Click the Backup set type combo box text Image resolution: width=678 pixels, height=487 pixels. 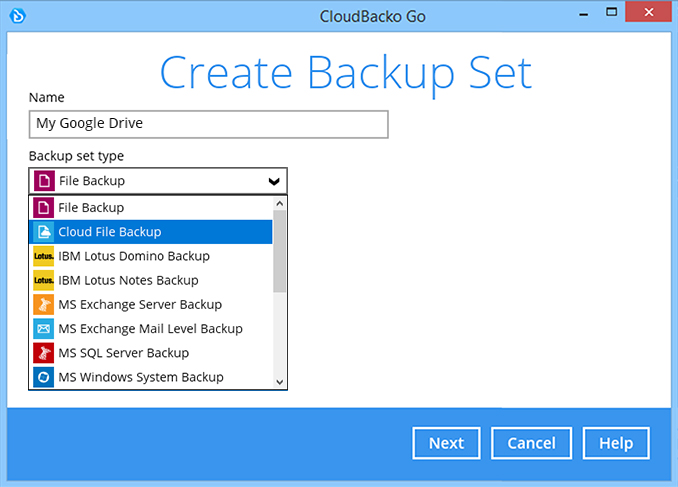pos(92,181)
